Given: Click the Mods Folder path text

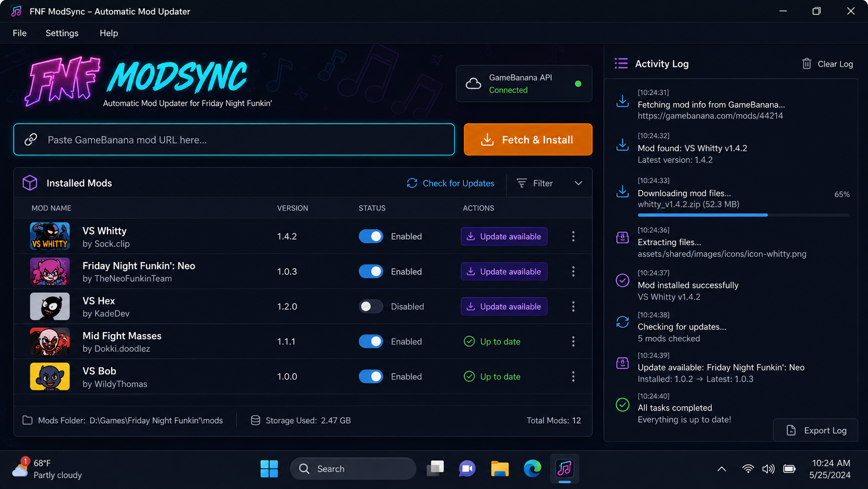Looking at the screenshot, I should tap(156, 420).
